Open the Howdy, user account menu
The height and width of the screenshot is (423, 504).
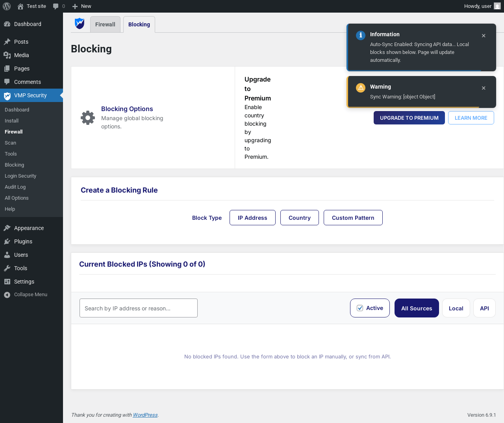tap(482, 6)
